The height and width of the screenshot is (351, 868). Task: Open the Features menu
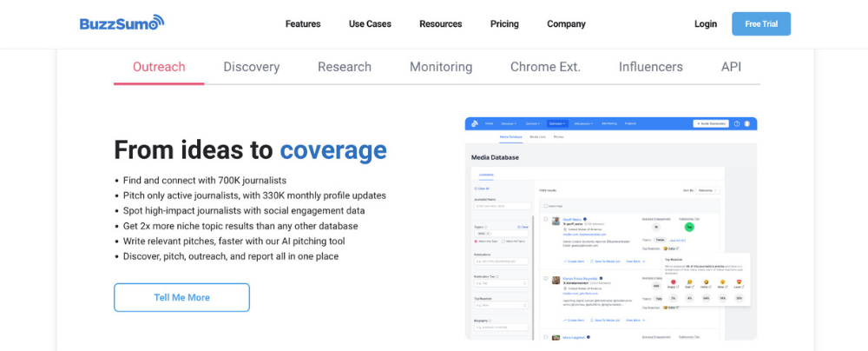click(303, 23)
